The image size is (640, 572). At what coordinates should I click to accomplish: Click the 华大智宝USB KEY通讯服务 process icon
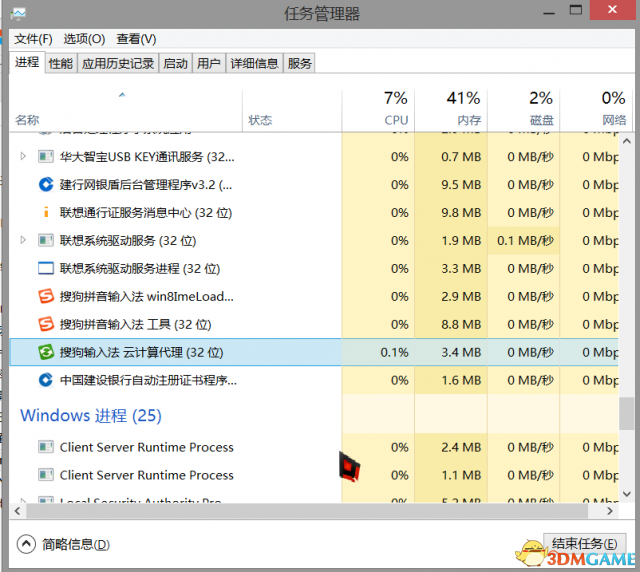click(x=46, y=156)
